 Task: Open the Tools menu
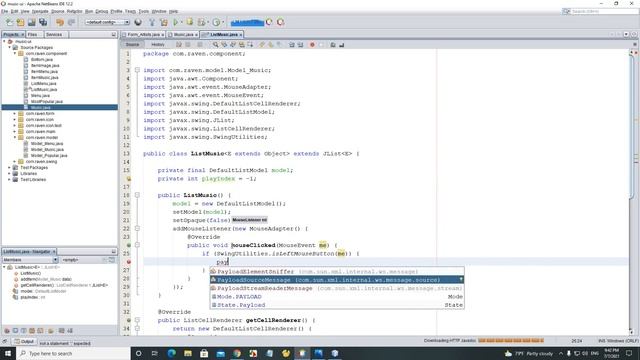tap(144, 11)
